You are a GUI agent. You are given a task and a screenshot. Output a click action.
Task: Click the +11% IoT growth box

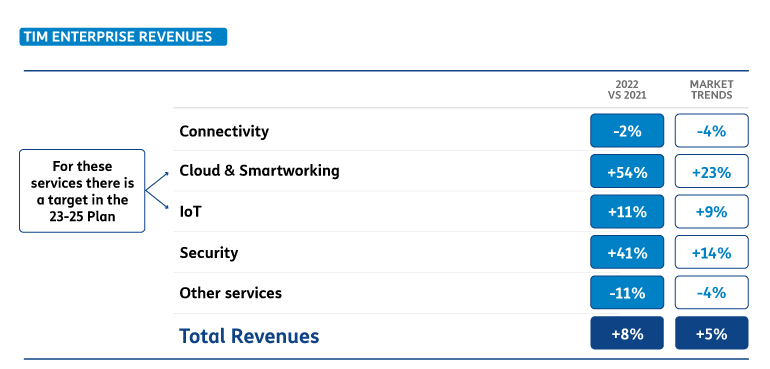pyautogui.click(x=627, y=212)
